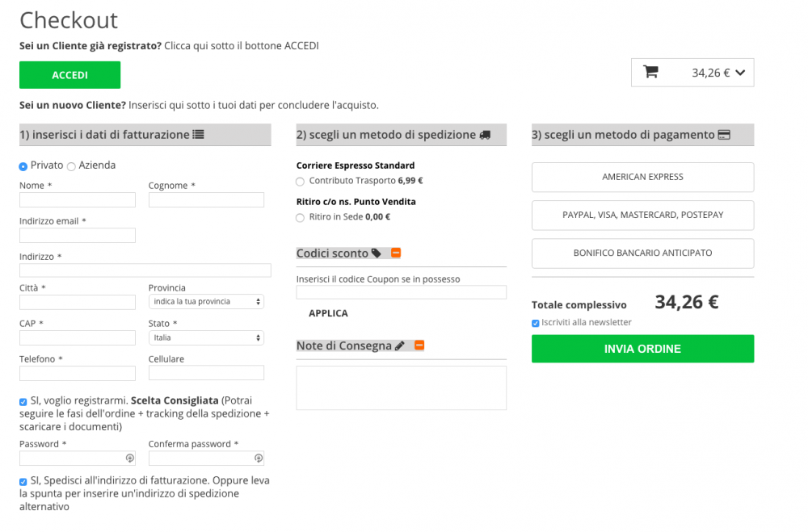
Task: Click the '2) scegli un metodo di spedizione' header
Action: coord(401,135)
